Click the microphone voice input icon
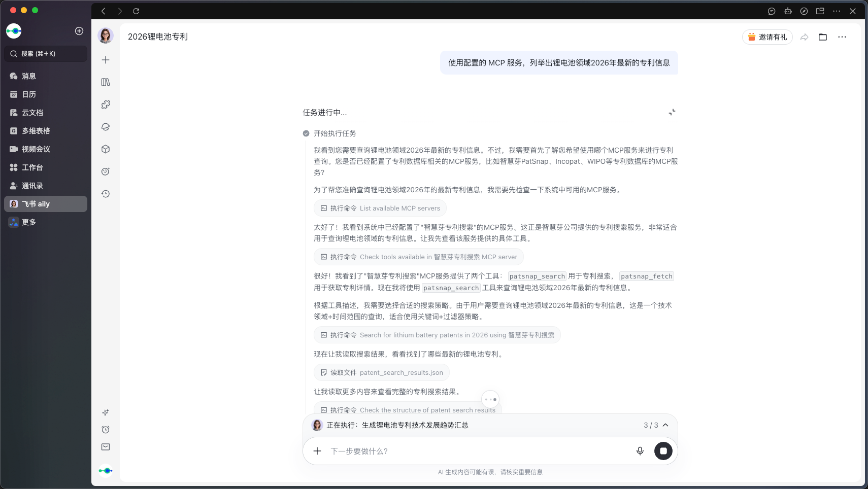The width and height of the screenshot is (868, 489). (x=640, y=451)
